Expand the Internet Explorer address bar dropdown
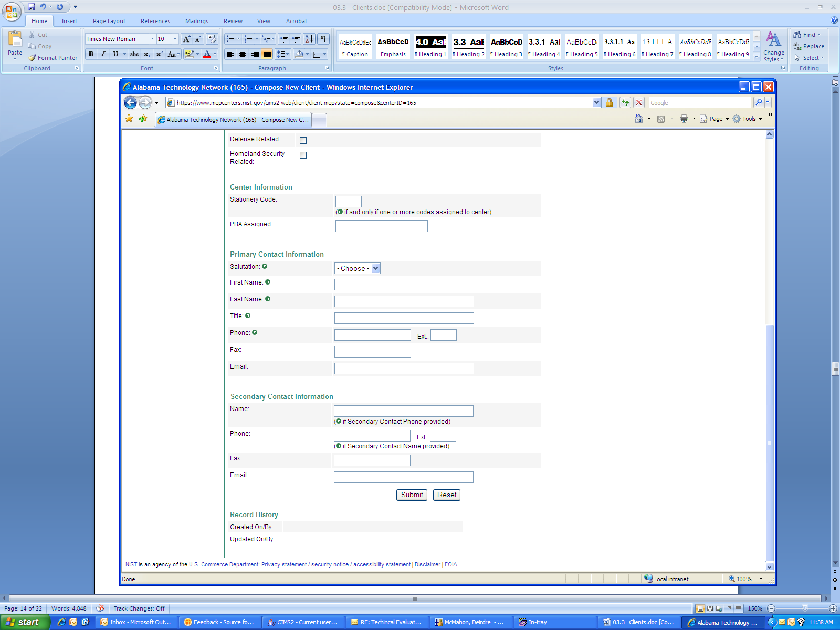The height and width of the screenshot is (630, 840). click(x=596, y=103)
